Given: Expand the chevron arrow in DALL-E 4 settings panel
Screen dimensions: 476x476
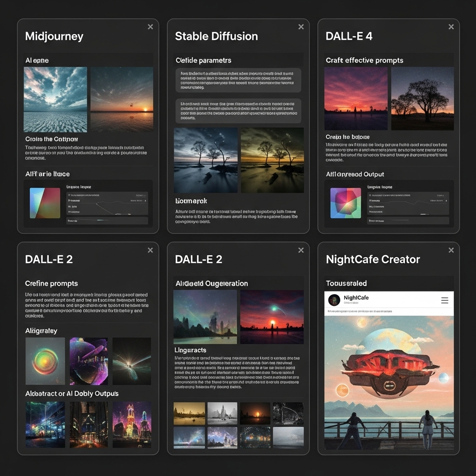Looking at the screenshot, I should pos(446,201).
